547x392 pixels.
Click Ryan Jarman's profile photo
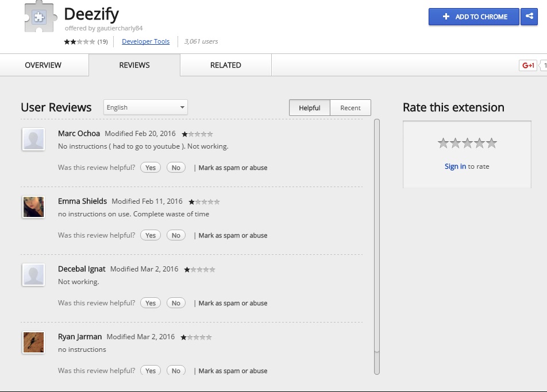coord(33,342)
